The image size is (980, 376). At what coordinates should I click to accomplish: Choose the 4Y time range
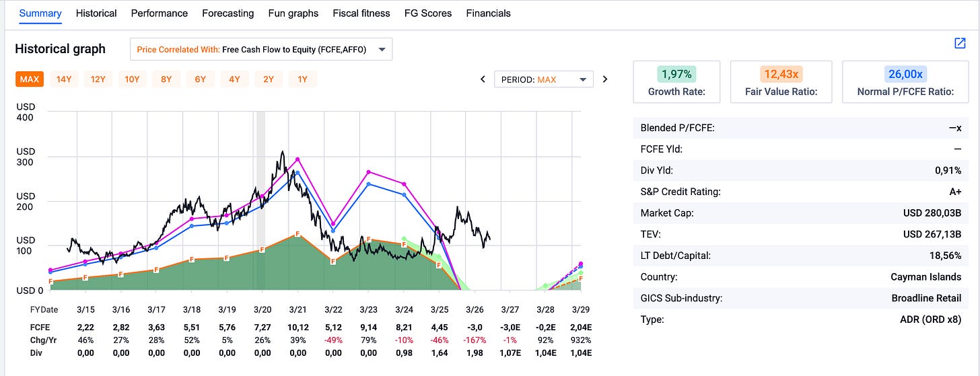[x=234, y=79]
